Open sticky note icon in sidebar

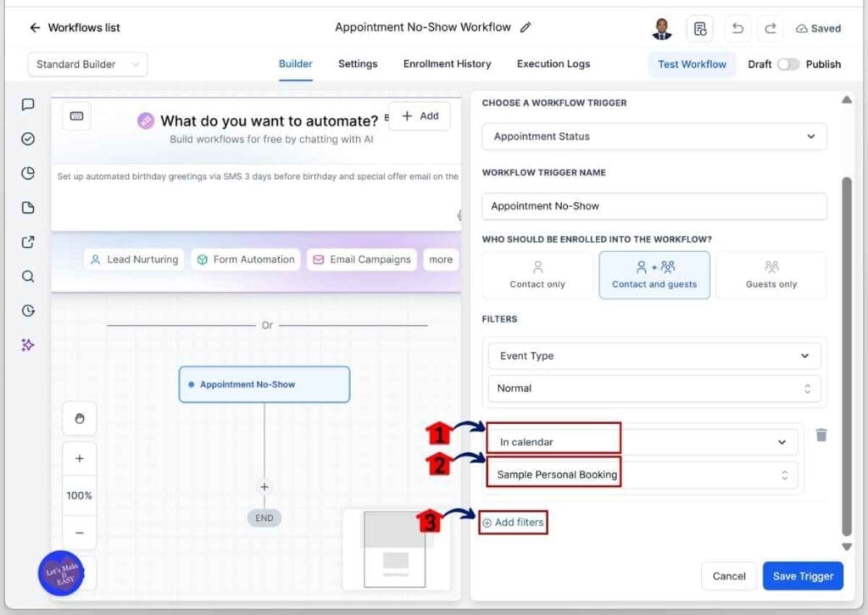point(28,208)
